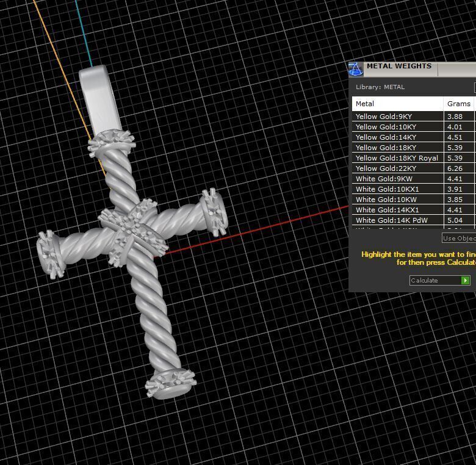Click the 4.51 grams value
Screen dimensions: 476x465
[455, 137]
